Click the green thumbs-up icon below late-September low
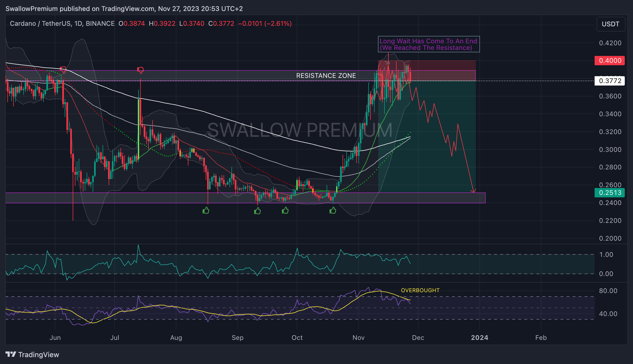Viewport: 633px width, 364px height. (285, 211)
